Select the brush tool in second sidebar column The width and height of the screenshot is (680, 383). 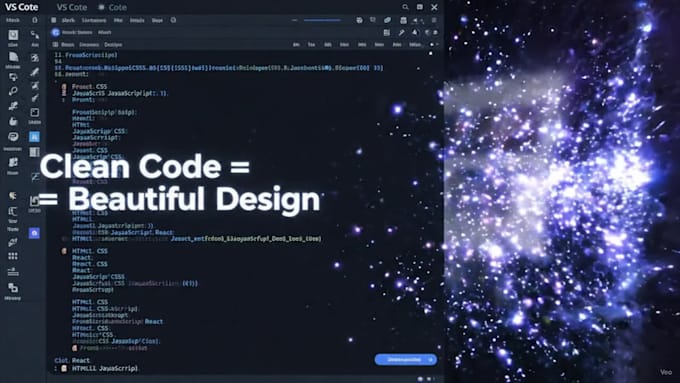pos(35,72)
